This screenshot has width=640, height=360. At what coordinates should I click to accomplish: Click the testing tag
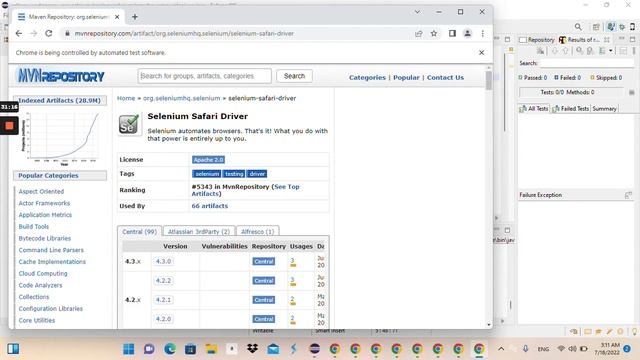pyautogui.click(x=234, y=174)
